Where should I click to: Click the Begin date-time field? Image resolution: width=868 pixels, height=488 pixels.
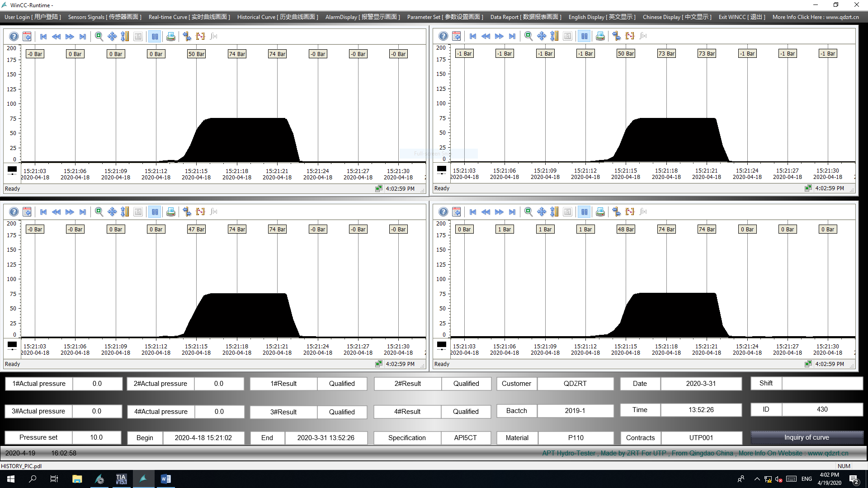(x=203, y=438)
